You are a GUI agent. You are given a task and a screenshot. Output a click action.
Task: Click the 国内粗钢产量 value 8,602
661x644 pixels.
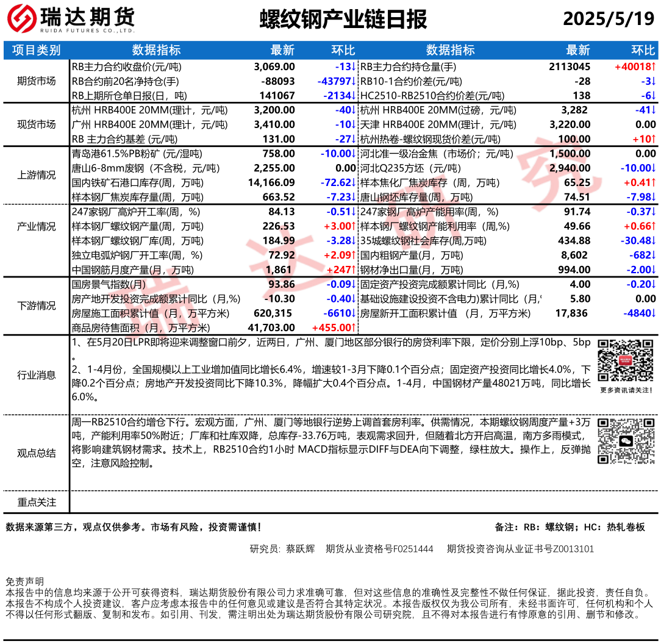(574, 256)
